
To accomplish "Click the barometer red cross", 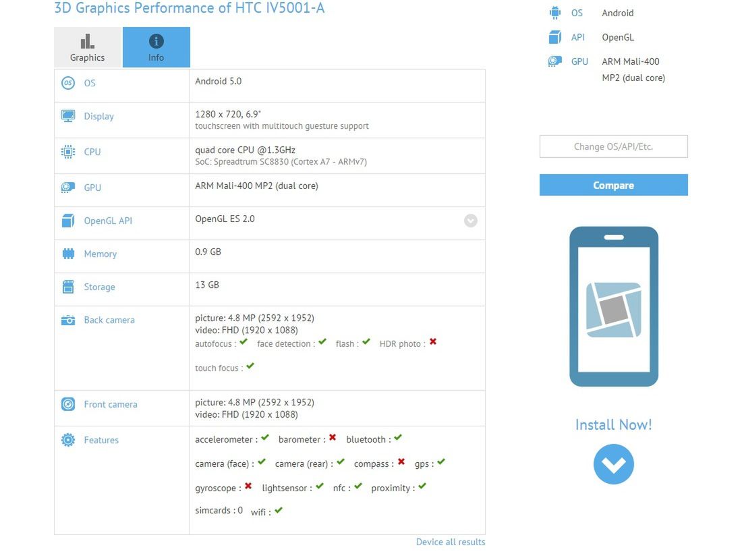I will pyautogui.click(x=333, y=437).
